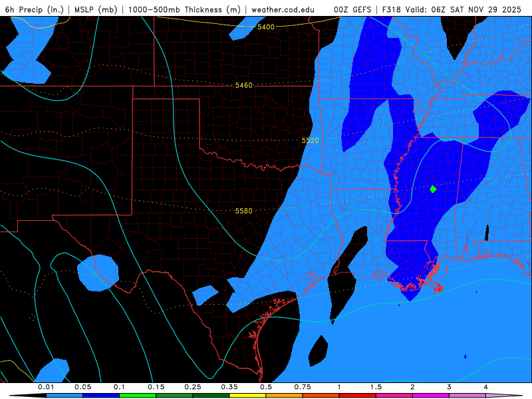Click the bright green 0.1 legend swatch

(x=138, y=396)
